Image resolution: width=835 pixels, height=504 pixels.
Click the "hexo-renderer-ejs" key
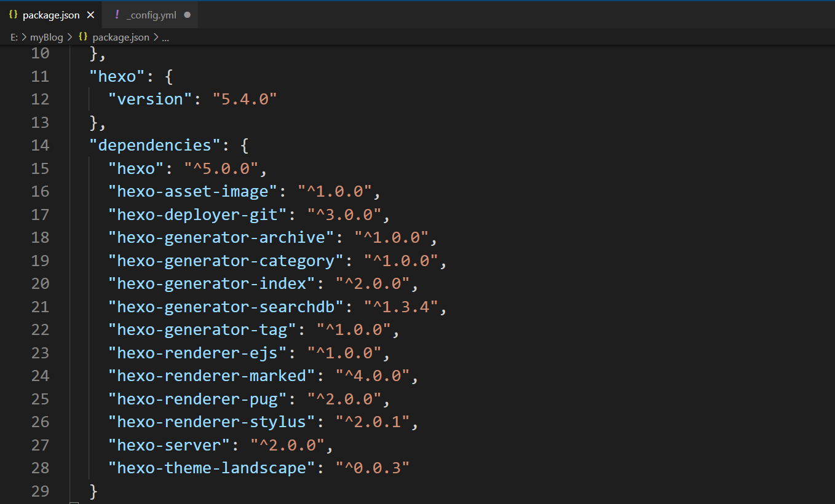click(x=197, y=353)
